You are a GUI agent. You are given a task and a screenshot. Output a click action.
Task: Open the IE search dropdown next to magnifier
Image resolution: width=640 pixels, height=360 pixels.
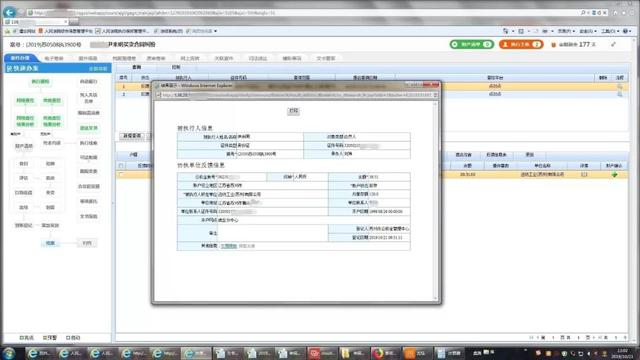[x=588, y=13]
